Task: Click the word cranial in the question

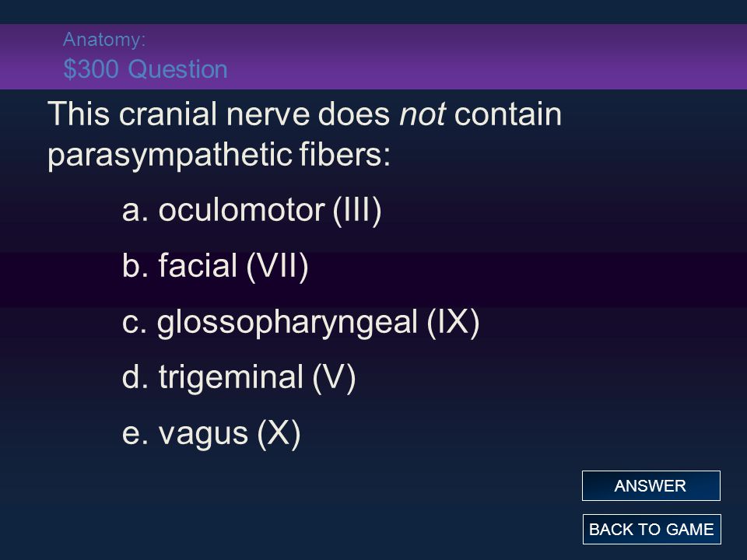Action: click(x=168, y=114)
